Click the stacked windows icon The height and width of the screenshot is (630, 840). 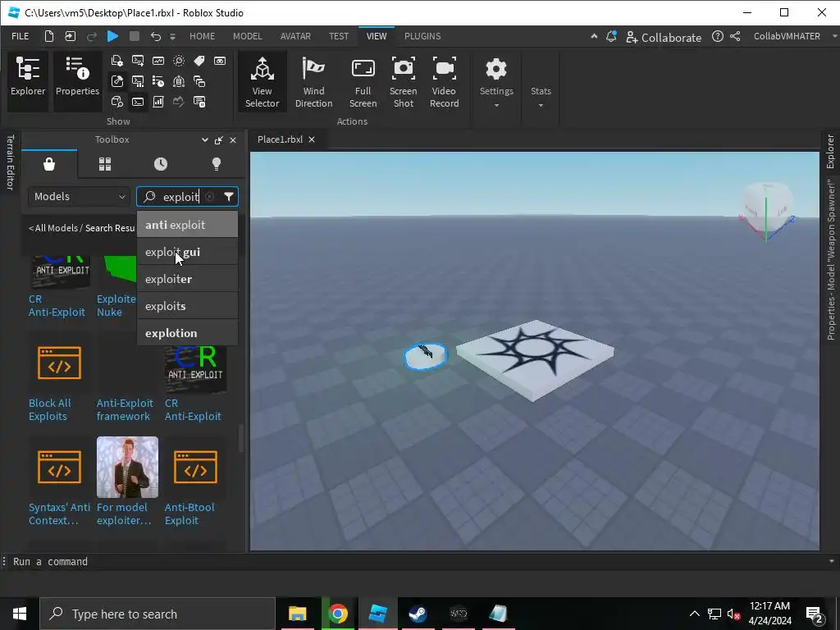[199, 81]
